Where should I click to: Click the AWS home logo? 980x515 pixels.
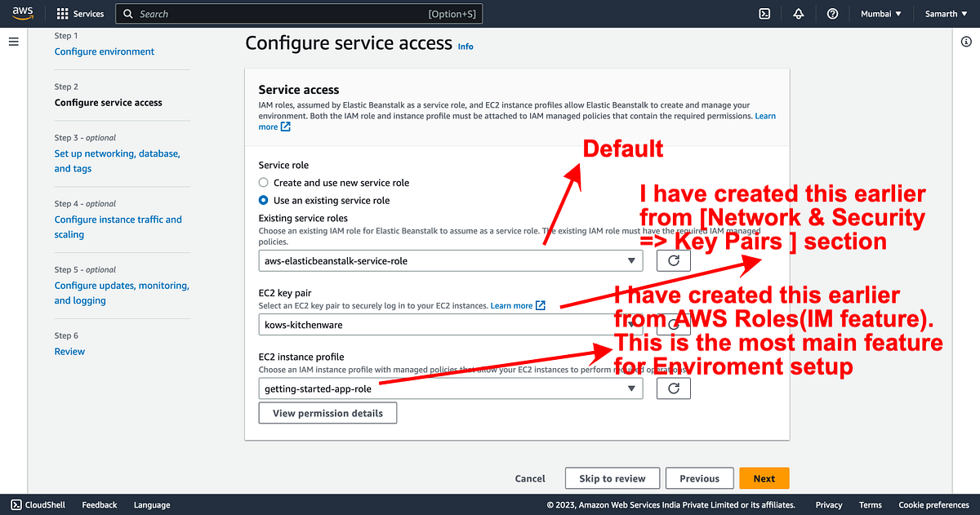[x=21, y=13]
